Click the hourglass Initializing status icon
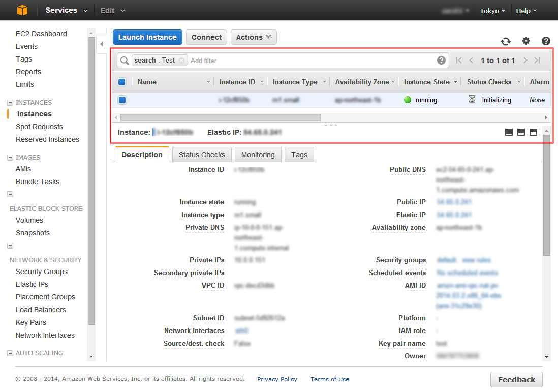Image resolution: width=558 pixels, height=392 pixels. (x=472, y=99)
